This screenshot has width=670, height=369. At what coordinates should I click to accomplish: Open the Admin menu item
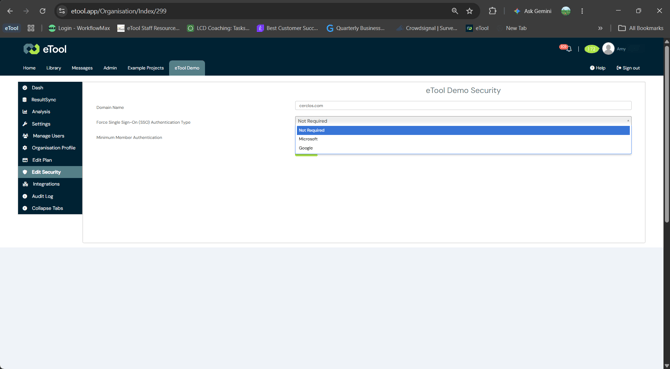(x=110, y=68)
